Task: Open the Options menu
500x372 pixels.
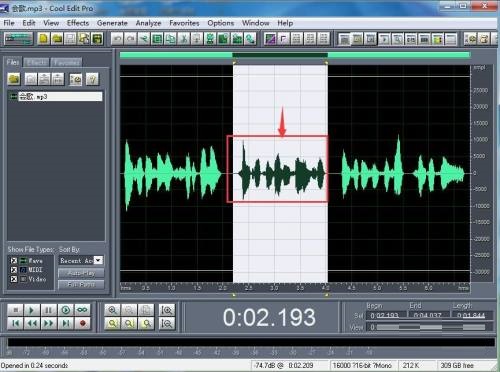Action: click(220, 23)
